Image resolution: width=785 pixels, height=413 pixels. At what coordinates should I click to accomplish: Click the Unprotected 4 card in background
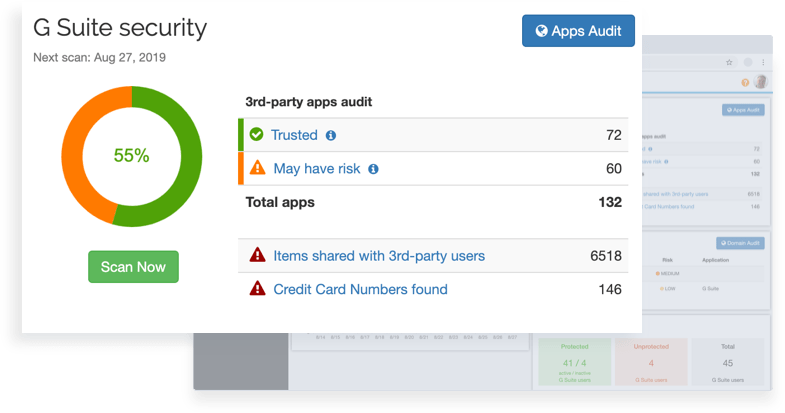[651, 362]
